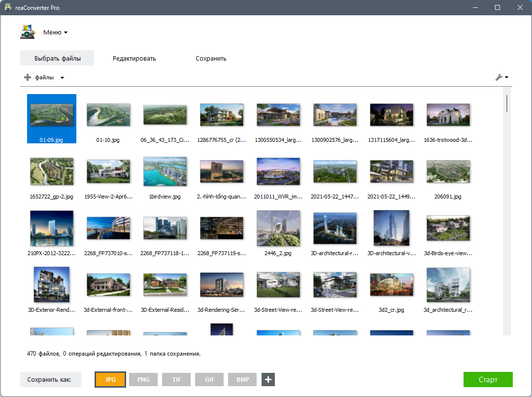Viewport: 532px width, 397px height.
Task: Select the 2446_2.jpg thumbnail
Action: pyautogui.click(x=278, y=228)
